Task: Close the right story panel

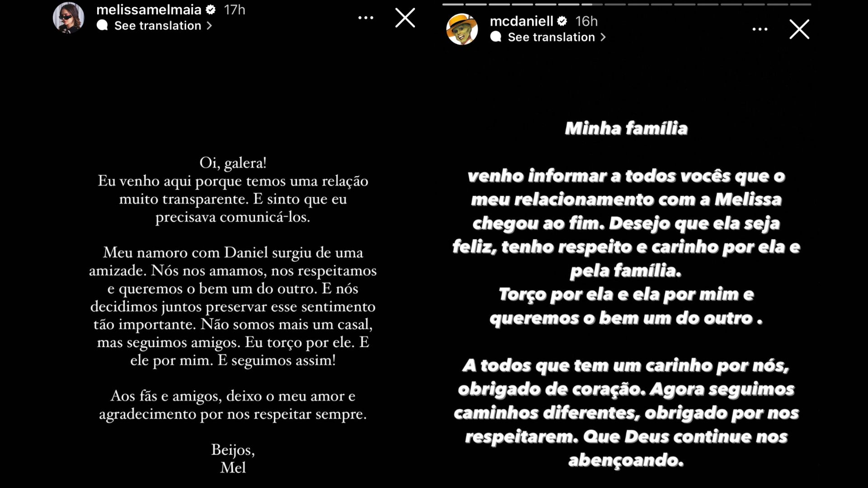Action: pos(799,29)
